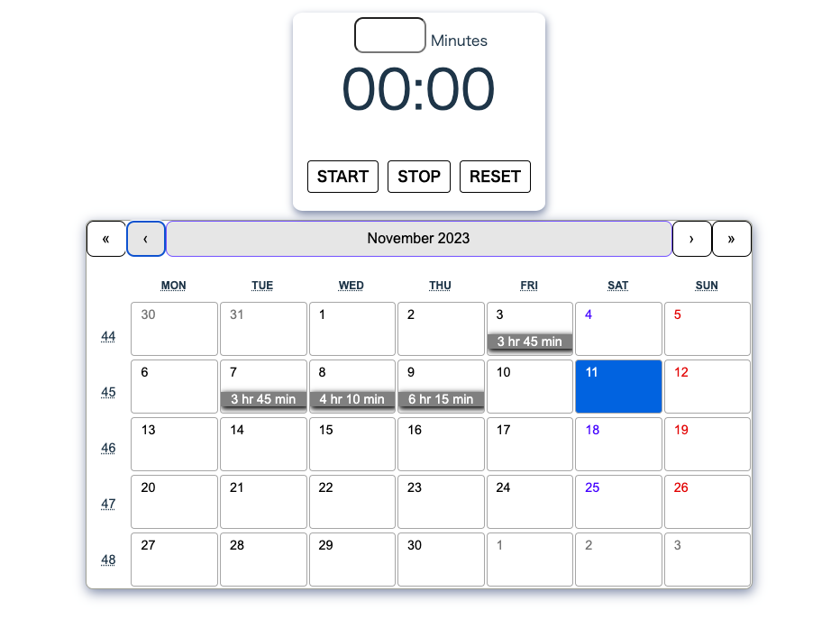
Task: Open the November 2023 month selector
Action: tap(418, 239)
